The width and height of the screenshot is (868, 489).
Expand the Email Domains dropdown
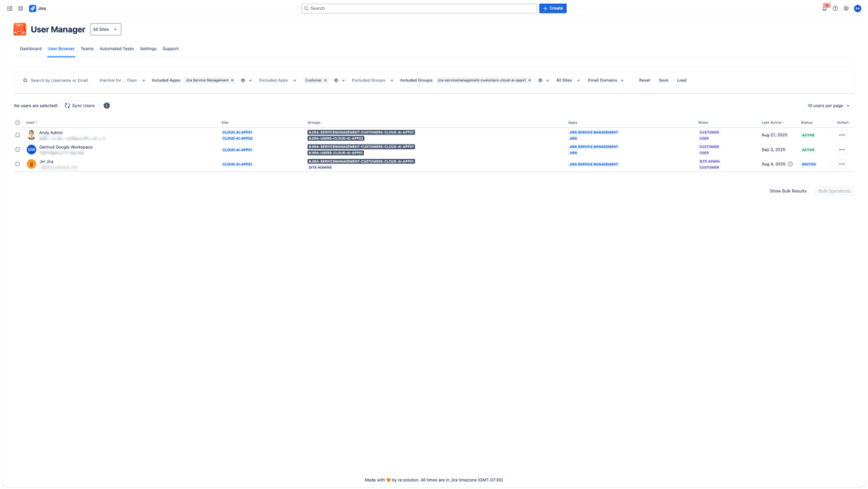[605, 80]
